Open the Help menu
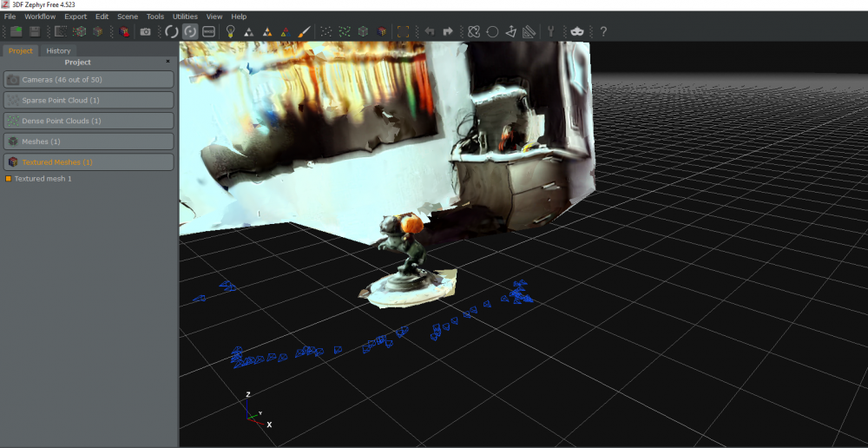The image size is (868, 448). 240,16
